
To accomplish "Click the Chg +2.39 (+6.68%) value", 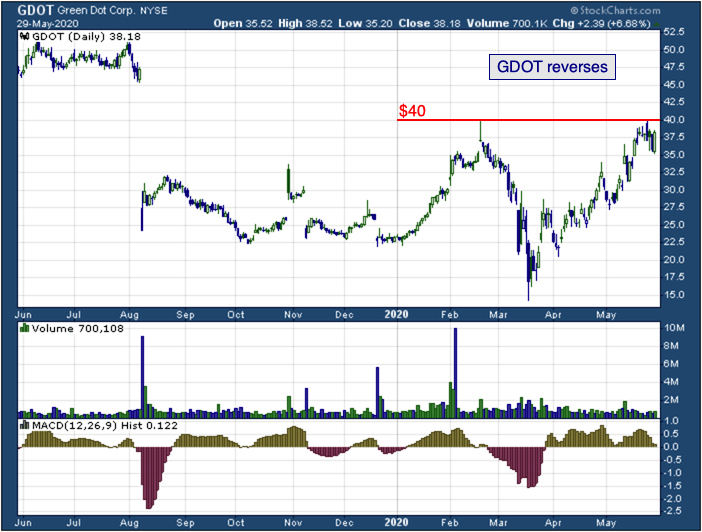I will click(601, 23).
